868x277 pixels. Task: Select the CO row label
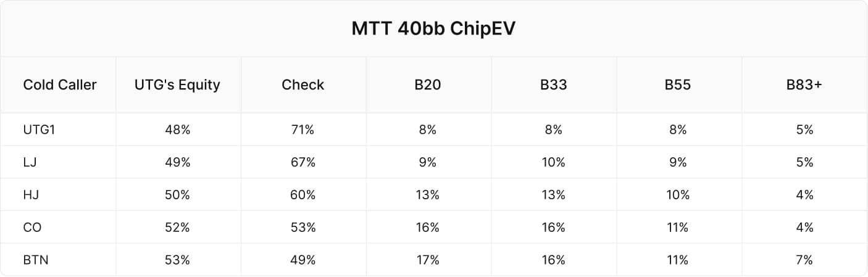coord(32,228)
